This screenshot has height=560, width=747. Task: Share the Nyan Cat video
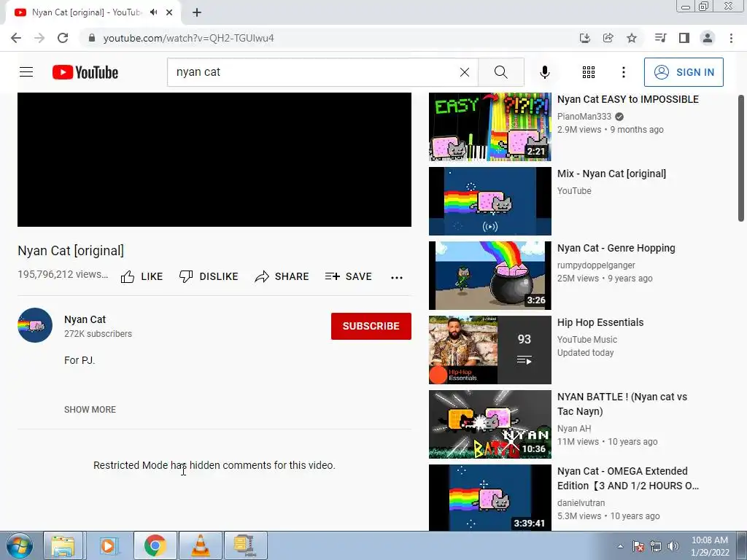tap(282, 276)
